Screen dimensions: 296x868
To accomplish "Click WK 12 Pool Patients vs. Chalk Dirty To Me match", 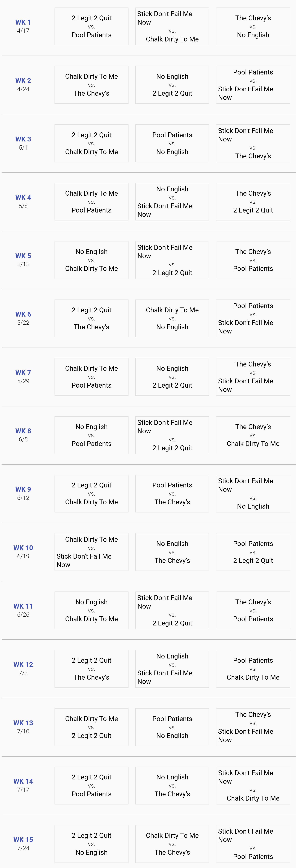I will coord(253,668).
